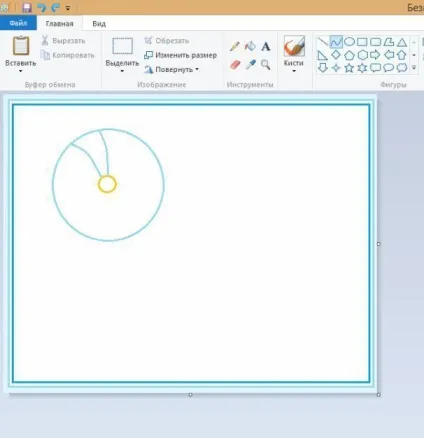This screenshot has width=424, height=438.
Task: Expand the Выделить dropdown arrow
Action: 122,71
